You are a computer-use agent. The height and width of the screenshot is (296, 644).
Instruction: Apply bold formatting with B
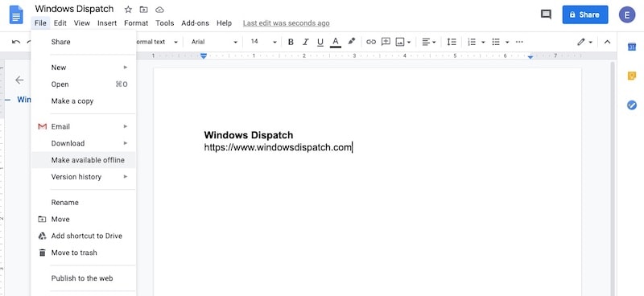291,42
